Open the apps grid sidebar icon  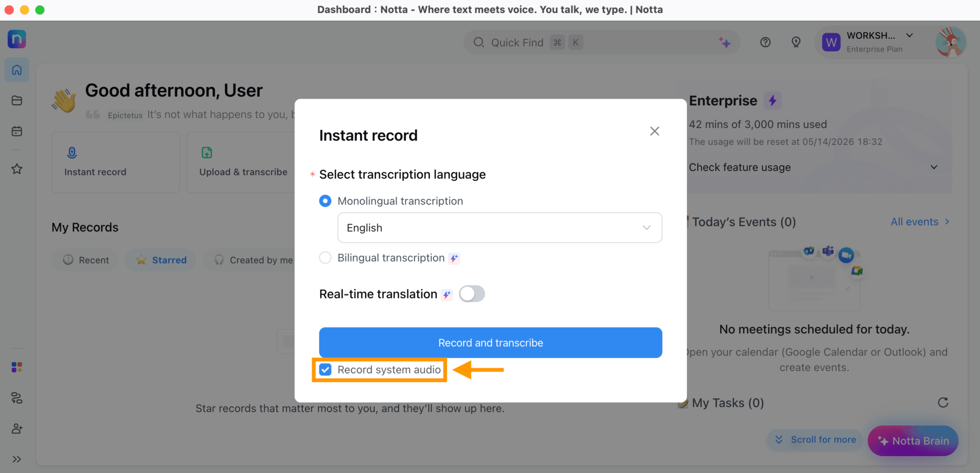[x=17, y=367]
